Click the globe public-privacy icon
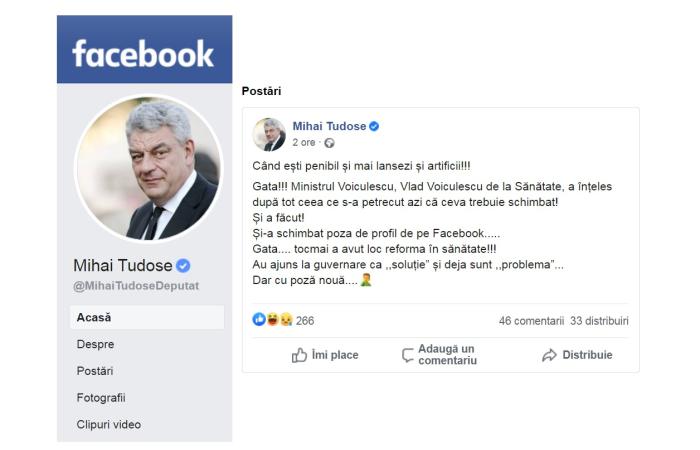Viewport: 700px width, 450px height. (x=329, y=143)
